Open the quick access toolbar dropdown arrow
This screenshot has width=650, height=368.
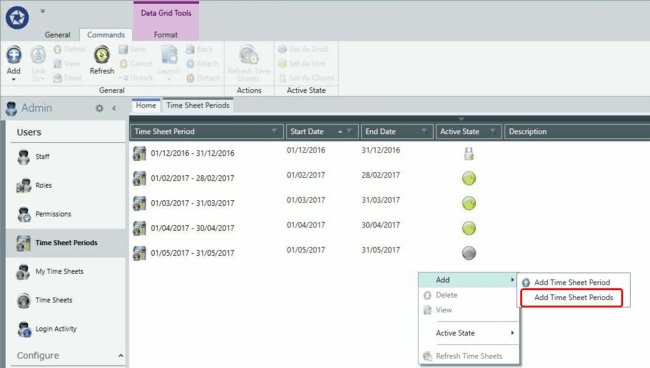coord(43,11)
